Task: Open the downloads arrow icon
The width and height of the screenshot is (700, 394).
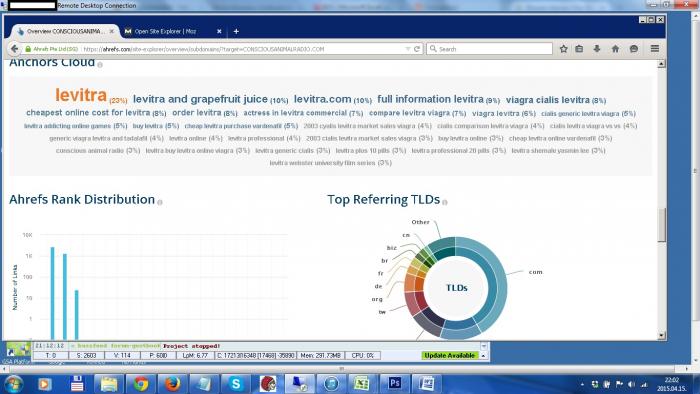Action: pos(597,49)
